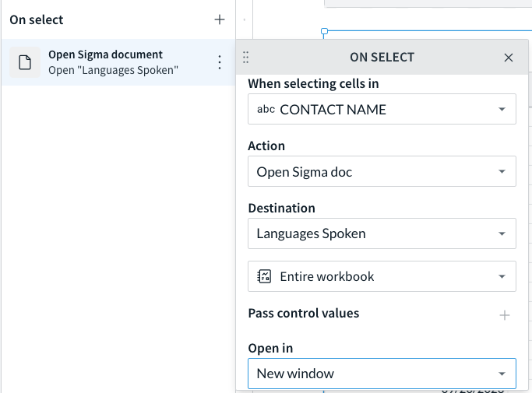Click the caret arrow on the New window field

(502, 374)
